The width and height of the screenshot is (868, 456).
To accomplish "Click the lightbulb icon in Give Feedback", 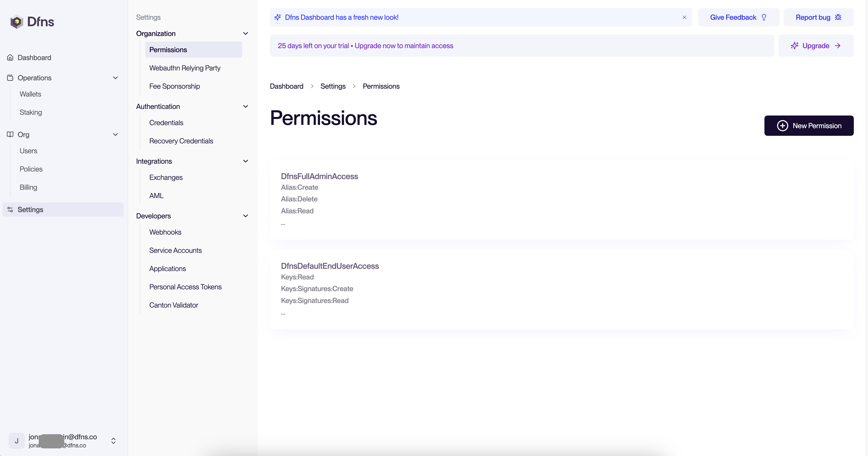I will [x=764, y=17].
